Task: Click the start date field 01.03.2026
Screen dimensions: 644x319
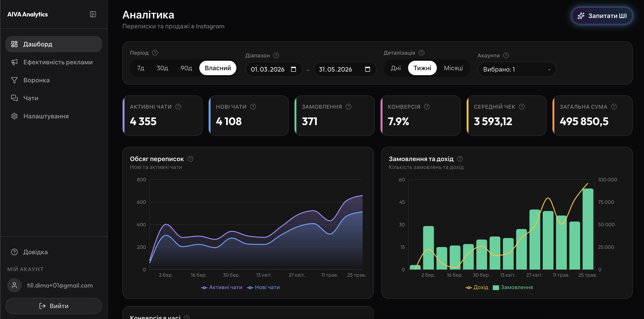Action: tap(274, 69)
